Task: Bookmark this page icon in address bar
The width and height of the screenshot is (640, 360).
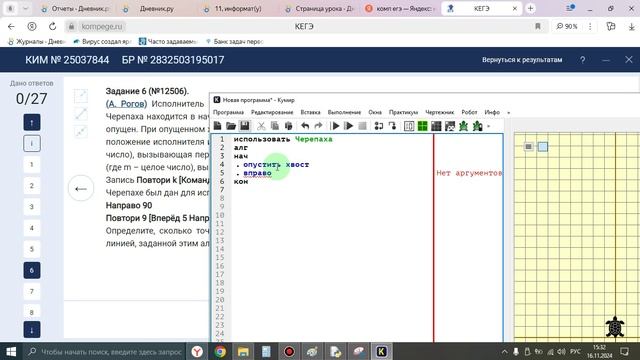Action: pos(538,27)
